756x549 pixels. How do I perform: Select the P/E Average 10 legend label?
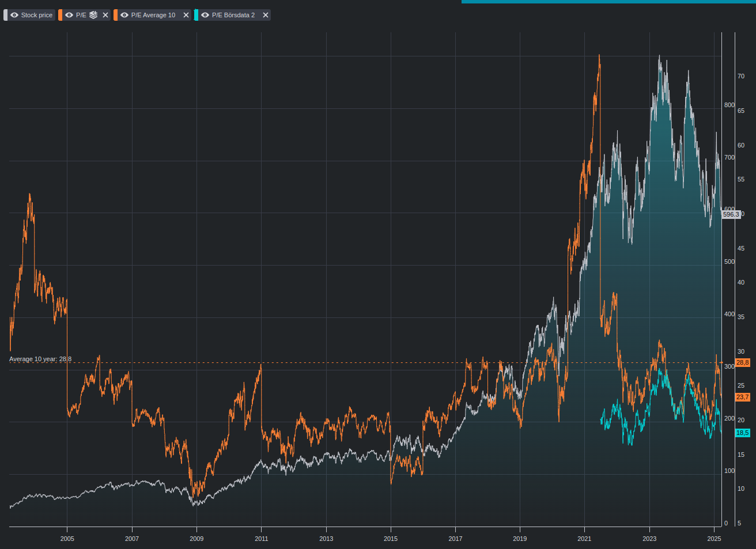[153, 15]
